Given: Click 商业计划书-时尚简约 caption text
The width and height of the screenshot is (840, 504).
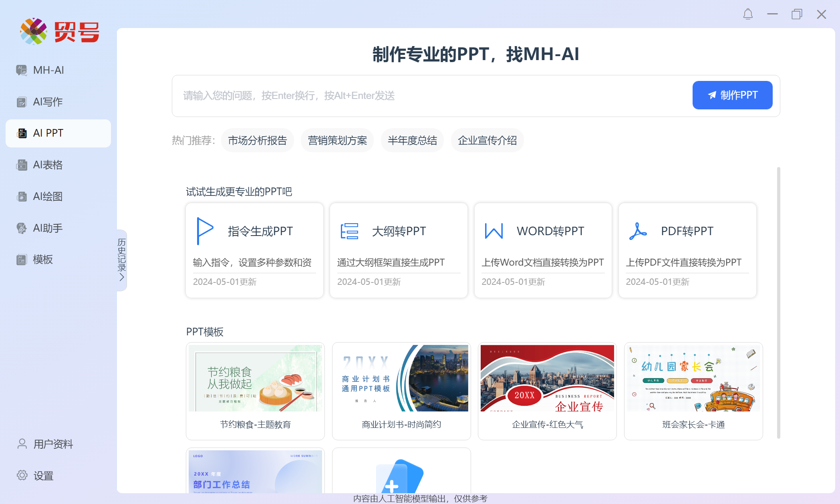Looking at the screenshot, I should tap(401, 425).
